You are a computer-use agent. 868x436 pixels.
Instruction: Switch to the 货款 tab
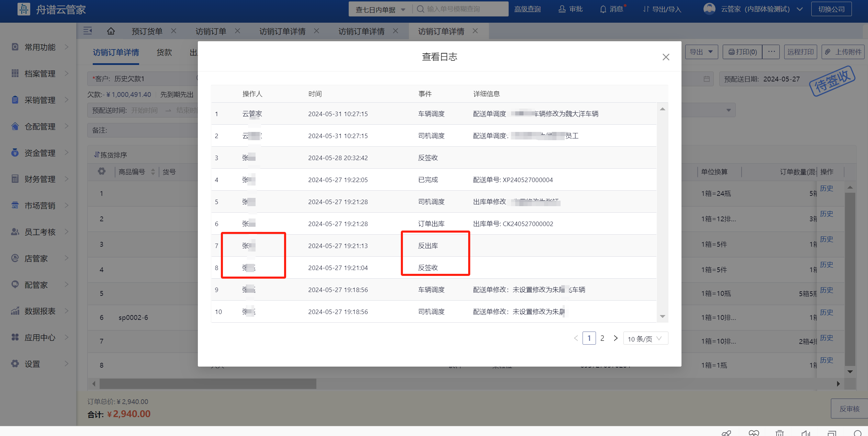pyautogui.click(x=164, y=53)
